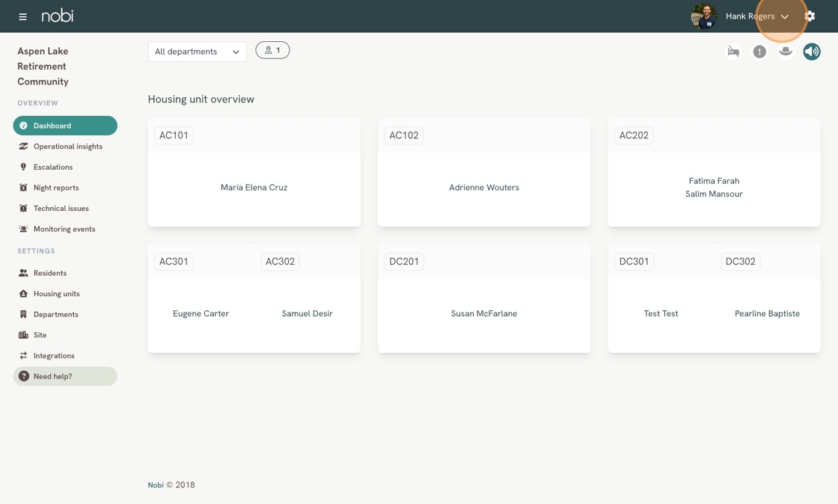
Task: Open Operational insights page
Action: (x=67, y=147)
